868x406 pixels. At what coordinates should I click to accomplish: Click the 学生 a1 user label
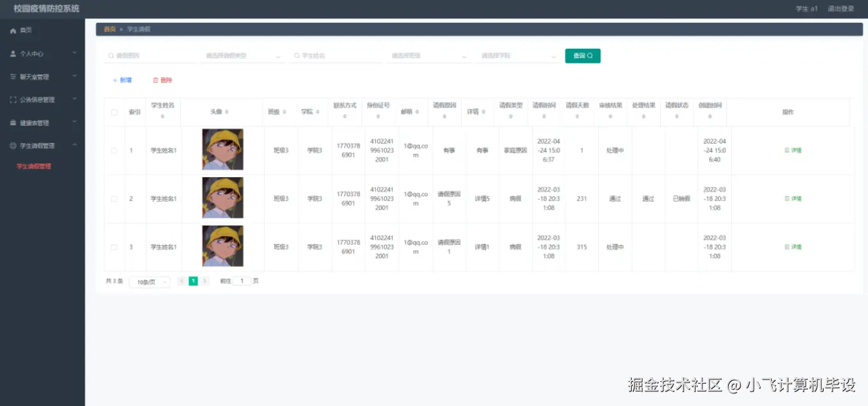807,9
